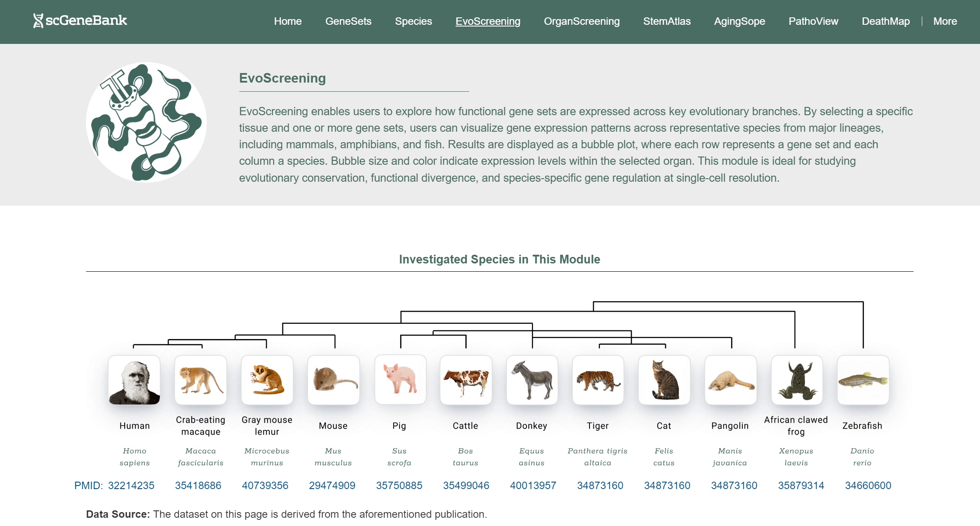980x526 pixels.
Task: Click the African clawed frog image
Action: coord(797,380)
